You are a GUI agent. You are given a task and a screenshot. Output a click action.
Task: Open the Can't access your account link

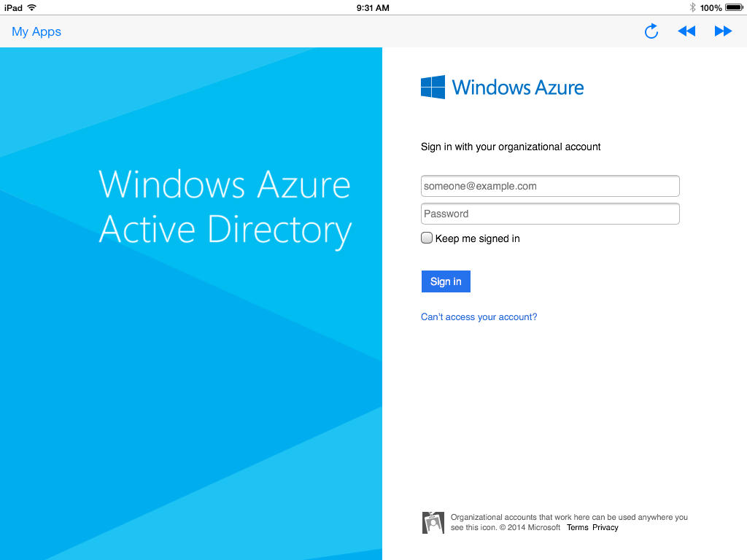tap(479, 317)
